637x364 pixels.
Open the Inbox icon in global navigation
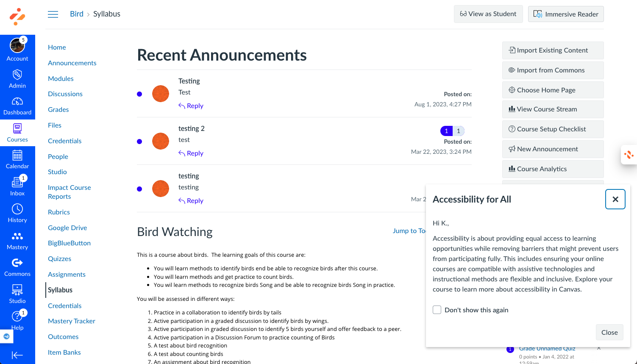click(17, 183)
